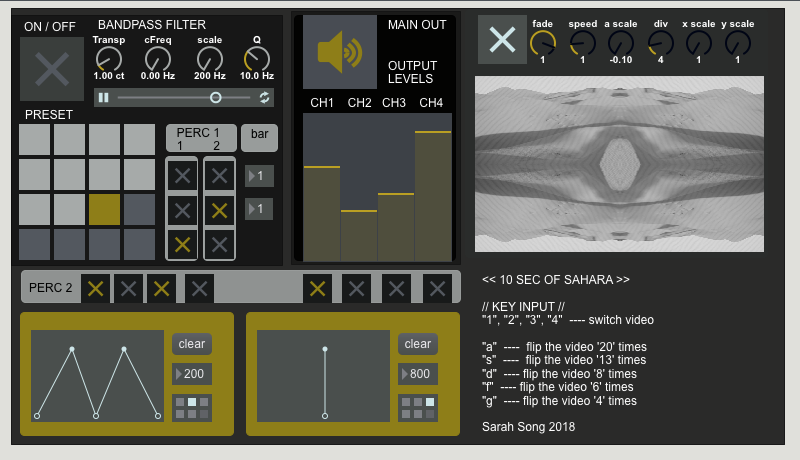Screen dimensions: 800x460
Task: Click the CH1 output level slider
Action: (322, 188)
